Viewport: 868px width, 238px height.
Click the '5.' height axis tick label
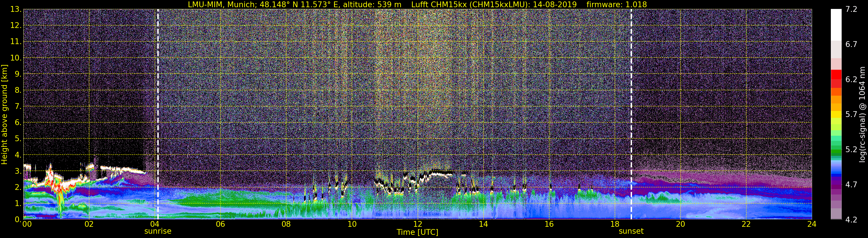18,139
